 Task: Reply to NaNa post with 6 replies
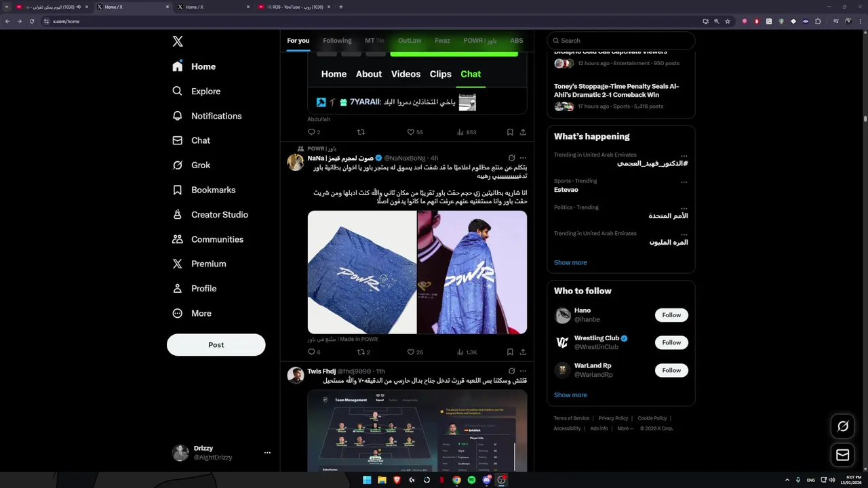(313, 352)
